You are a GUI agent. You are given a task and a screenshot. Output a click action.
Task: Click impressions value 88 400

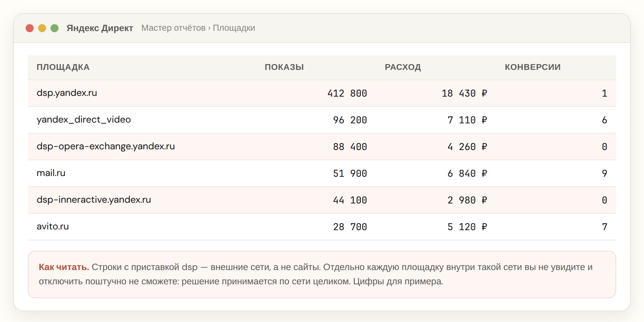click(x=350, y=147)
